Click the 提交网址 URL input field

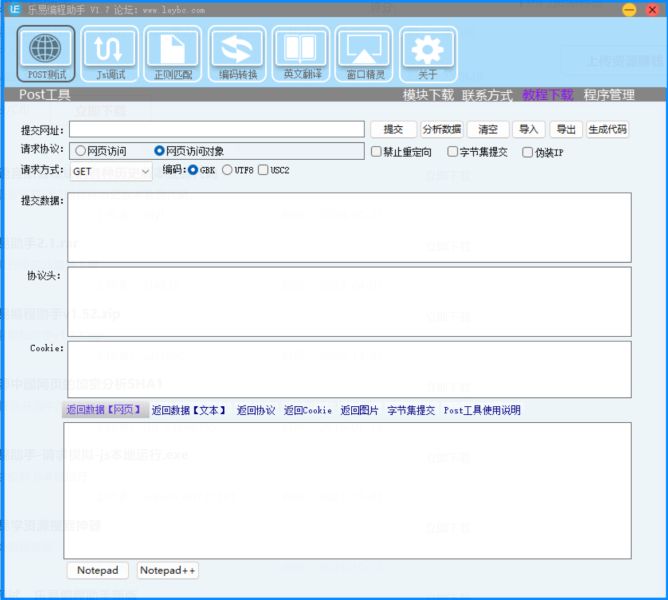point(216,129)
